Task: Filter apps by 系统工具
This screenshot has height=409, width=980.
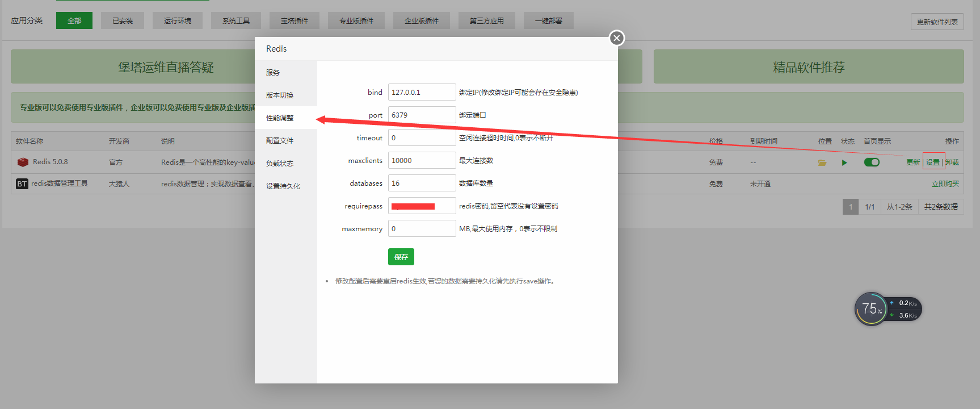Action: coord(236,20)
